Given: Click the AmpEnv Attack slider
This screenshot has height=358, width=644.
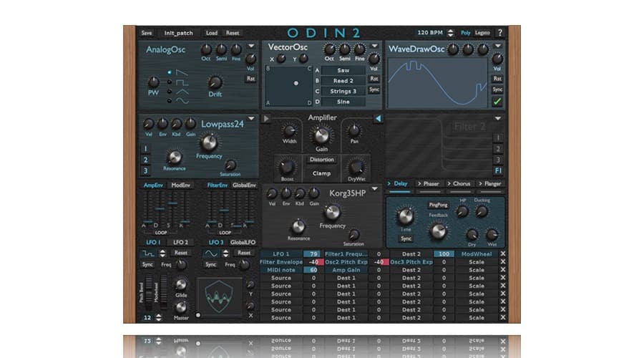Looking at the screenshot, I should [147, 208].
